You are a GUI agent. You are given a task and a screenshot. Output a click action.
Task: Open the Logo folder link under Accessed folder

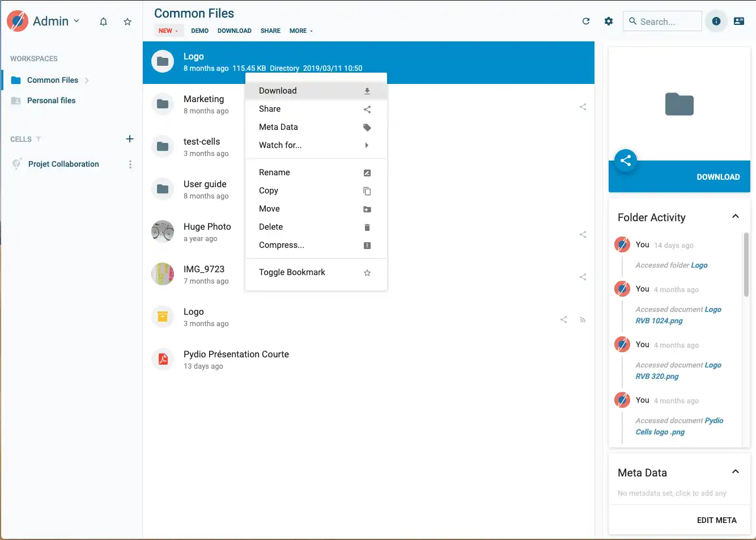699,265
